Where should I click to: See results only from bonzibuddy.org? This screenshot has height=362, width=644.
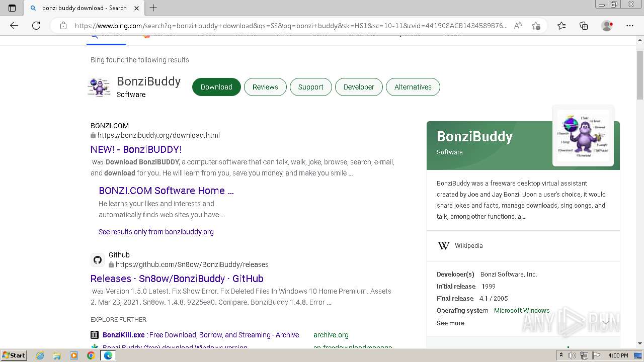156,232
